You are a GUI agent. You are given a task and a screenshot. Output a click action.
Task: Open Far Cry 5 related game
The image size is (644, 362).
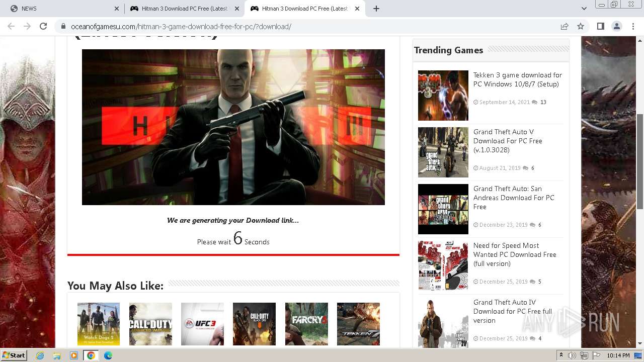click(x=306, y=324)
